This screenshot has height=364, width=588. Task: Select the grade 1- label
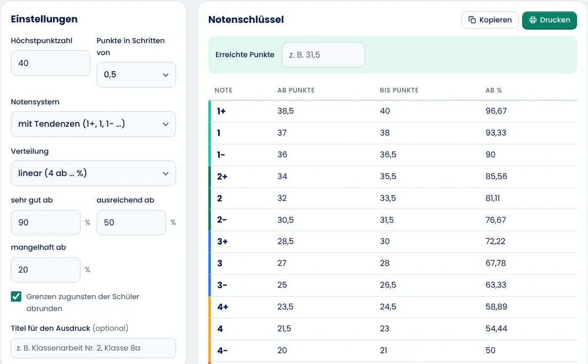point(221,154)
